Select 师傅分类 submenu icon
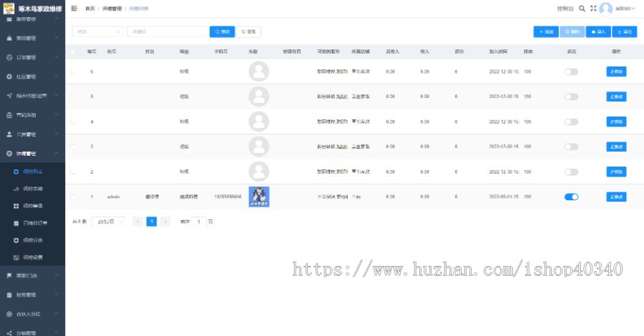 (x=16, y=240)
